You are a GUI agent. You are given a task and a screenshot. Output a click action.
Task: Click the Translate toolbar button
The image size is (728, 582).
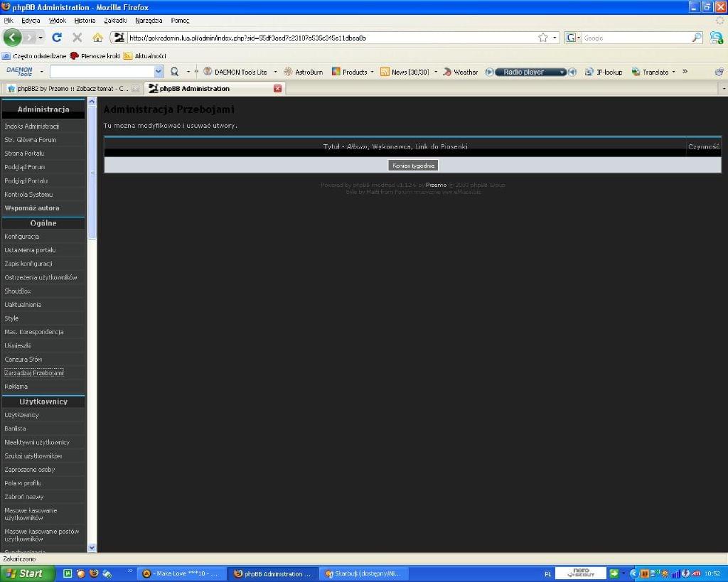point(650,72)
